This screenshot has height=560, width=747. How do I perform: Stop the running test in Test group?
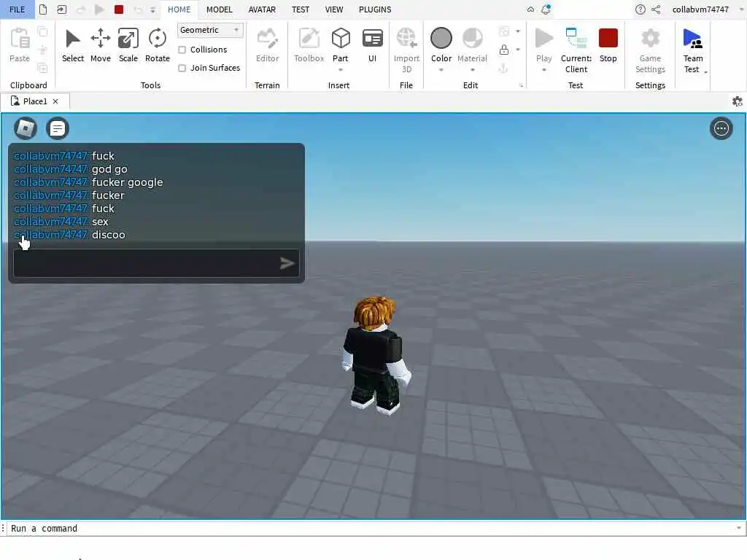(608, 46)
